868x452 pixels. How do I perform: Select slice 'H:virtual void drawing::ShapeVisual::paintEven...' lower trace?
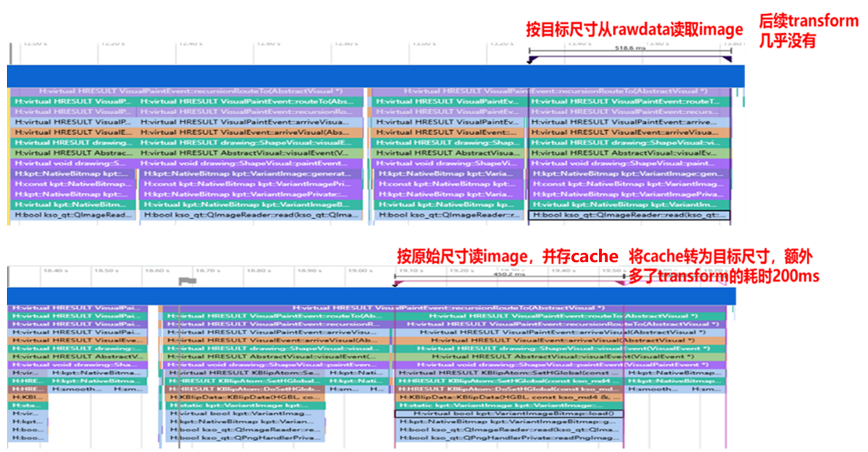tap(275, 364)
